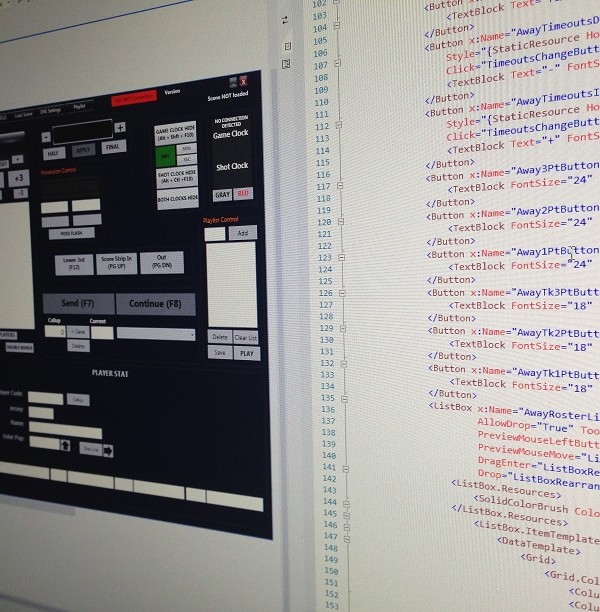The image size is (600, 612).
Task: Click the <-Save button beside Callup field
Action: coord(78,332)
